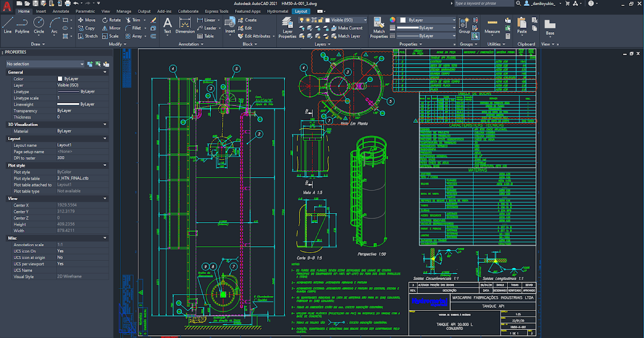Click the Make Current button
Image resolution: width=644 pixels, height=338 pixels.
click(350, 28)
